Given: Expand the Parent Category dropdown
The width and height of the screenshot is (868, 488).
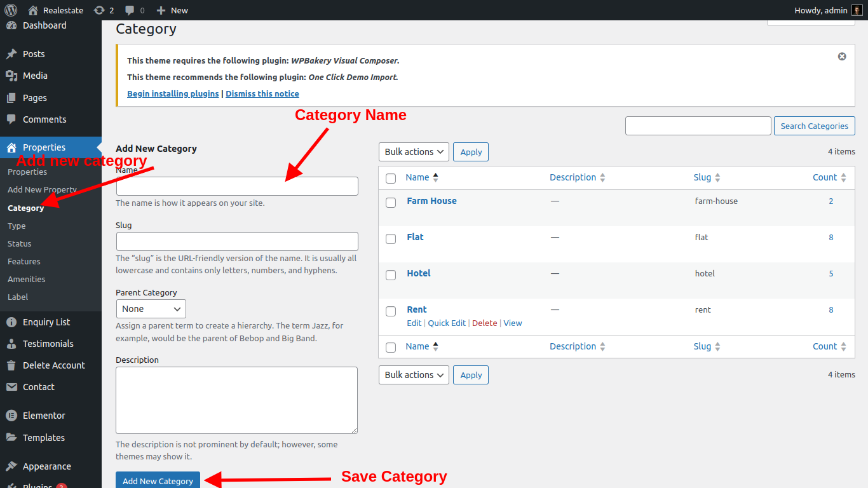Looking at the screenshot, I should (151, 309).
